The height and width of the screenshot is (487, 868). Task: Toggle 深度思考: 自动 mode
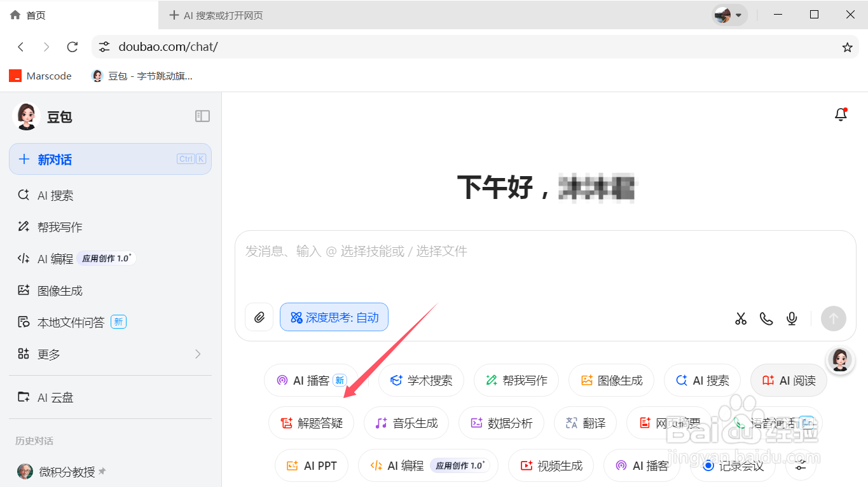(x=334, y=317)
